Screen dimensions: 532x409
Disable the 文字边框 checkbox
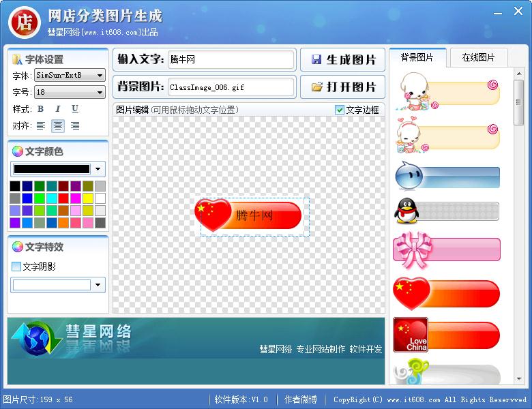point(340,110)
